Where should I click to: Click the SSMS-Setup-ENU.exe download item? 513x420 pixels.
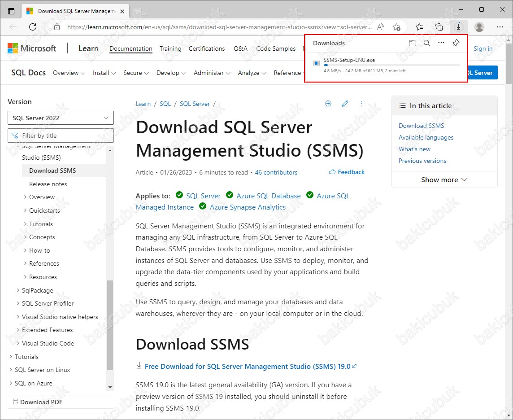(x=386, y=66)
